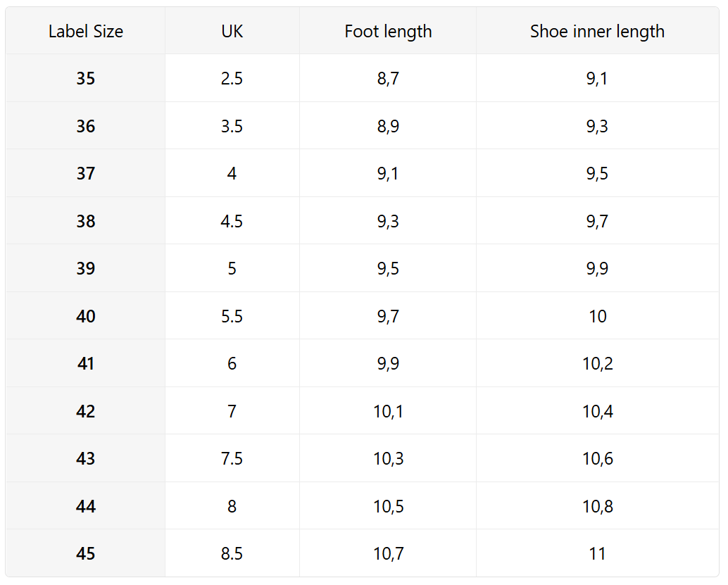The image size is (728, 585).
Task: Click shoe inner length 10,8 cell
Action: 597,507
